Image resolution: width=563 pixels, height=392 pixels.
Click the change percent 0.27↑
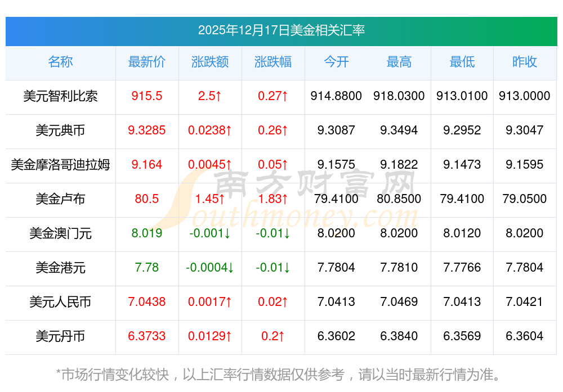tap(273, 96)
